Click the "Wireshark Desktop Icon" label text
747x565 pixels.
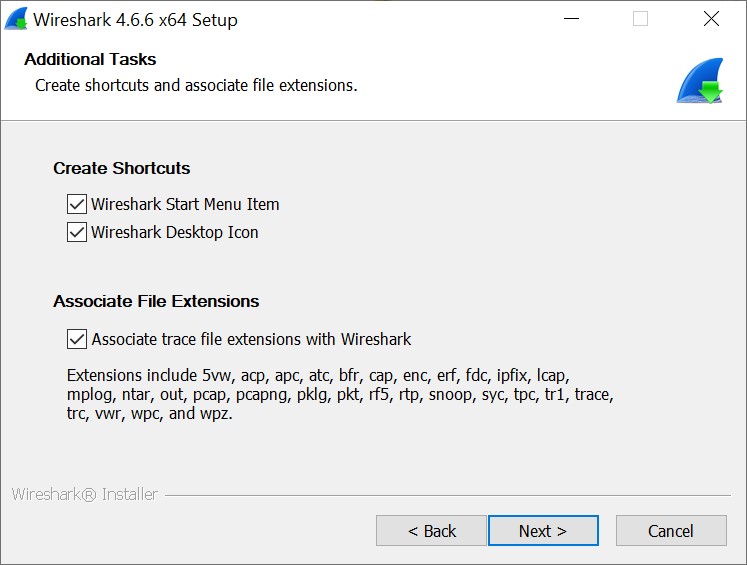(x=175, y=232)
